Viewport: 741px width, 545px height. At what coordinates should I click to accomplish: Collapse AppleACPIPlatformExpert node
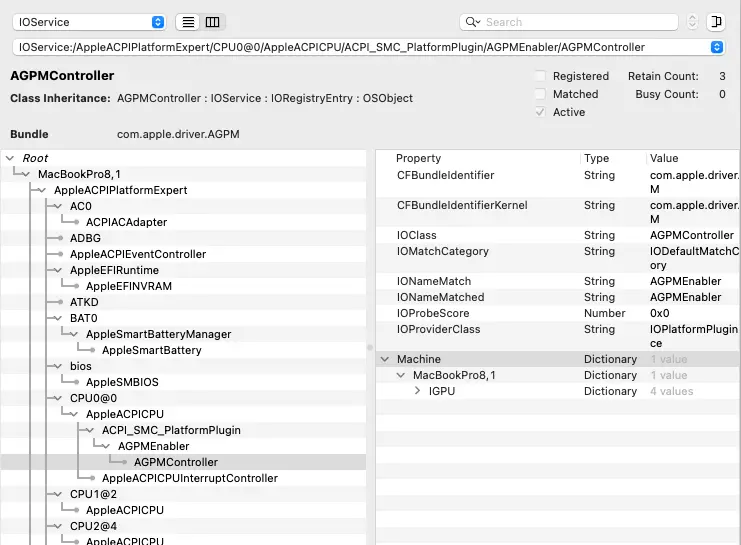click(x=42, y=190)
